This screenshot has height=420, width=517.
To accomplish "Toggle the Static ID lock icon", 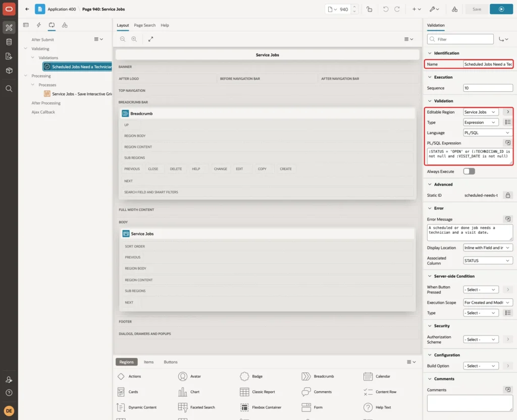I will (x=508, y=195).
